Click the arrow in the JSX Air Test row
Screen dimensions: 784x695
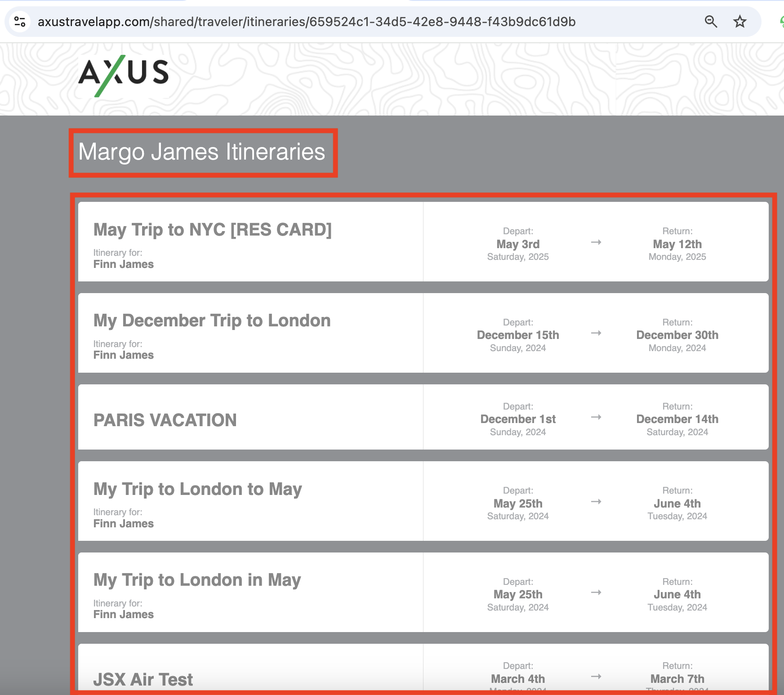pos(596,677)
